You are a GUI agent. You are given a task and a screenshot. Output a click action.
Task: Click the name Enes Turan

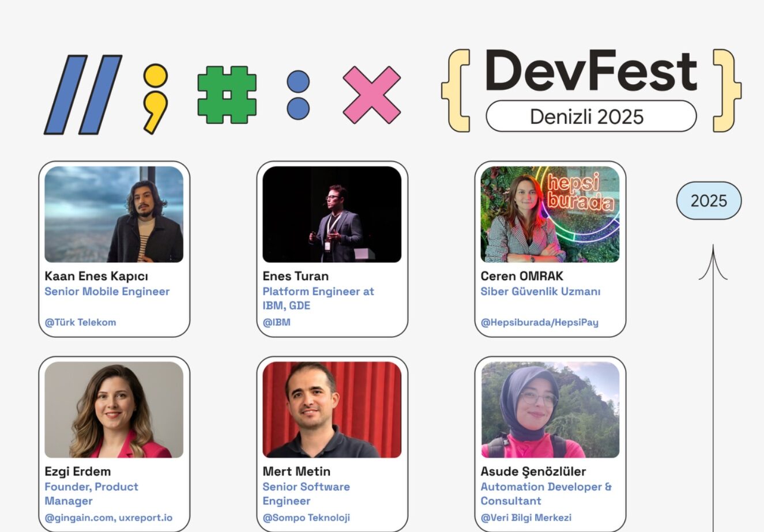[x=296, y=276]
